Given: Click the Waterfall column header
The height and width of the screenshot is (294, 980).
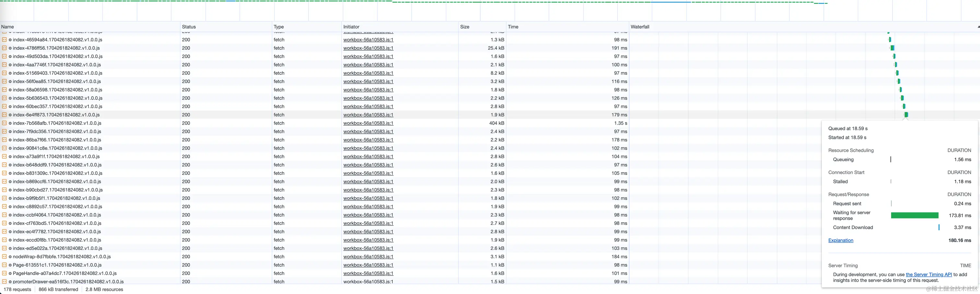Looking at the screenshot, I should (804, 27).
